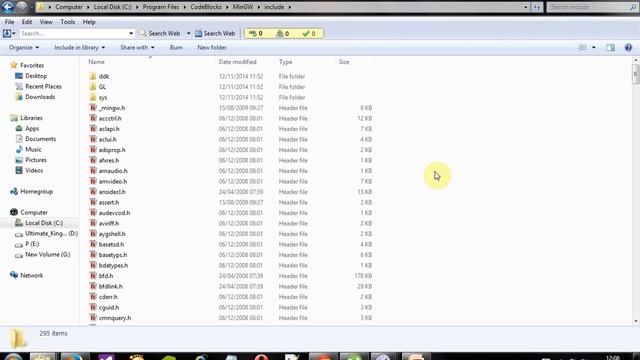Click the Burn button
This screenshot has width=640, height=360.
176,48
